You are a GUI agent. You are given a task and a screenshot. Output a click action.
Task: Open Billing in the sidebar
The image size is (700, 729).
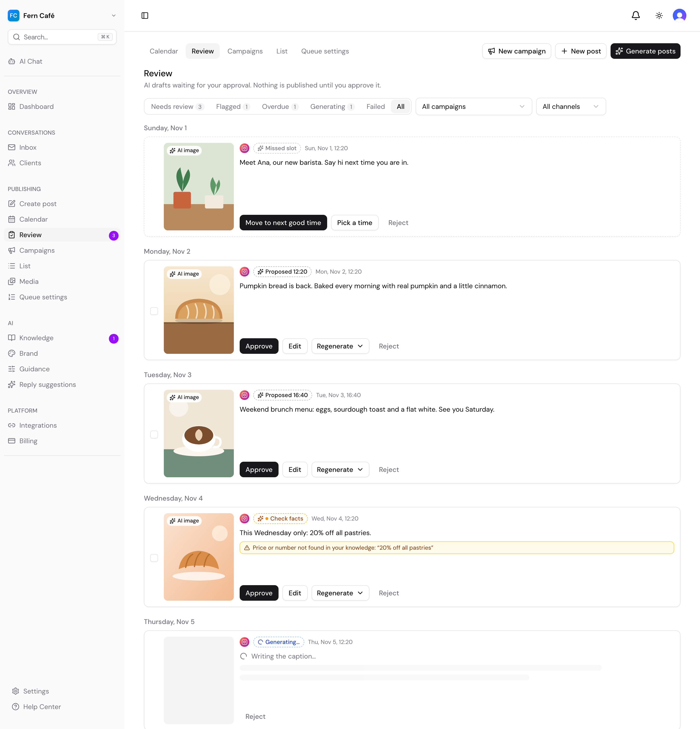pos(62,441)
